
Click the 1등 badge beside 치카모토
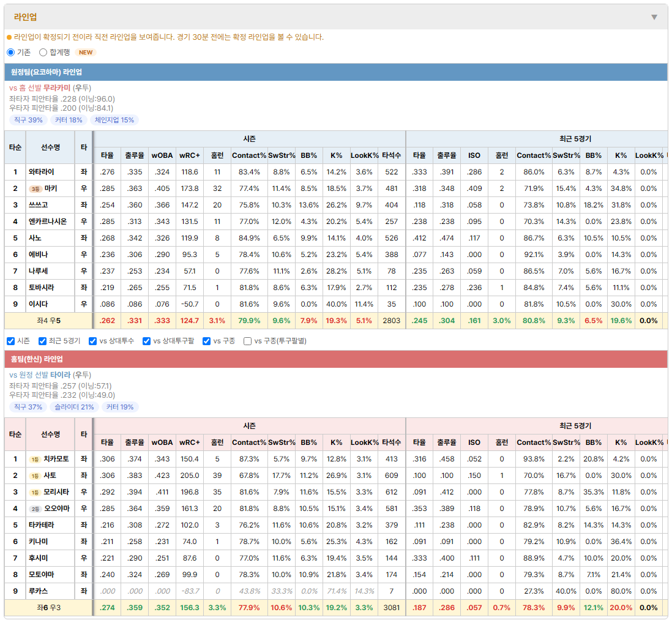pyautogui.click(x=35, y=460)
